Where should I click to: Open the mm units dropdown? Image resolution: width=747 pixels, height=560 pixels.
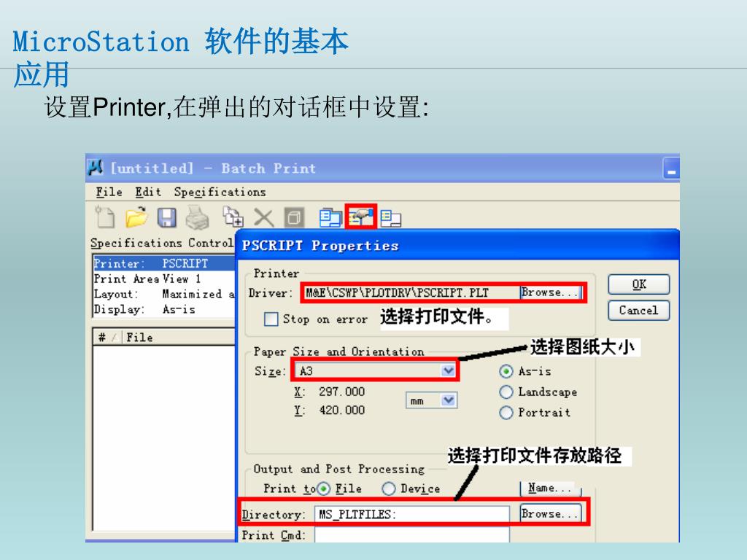coord(432,400)
